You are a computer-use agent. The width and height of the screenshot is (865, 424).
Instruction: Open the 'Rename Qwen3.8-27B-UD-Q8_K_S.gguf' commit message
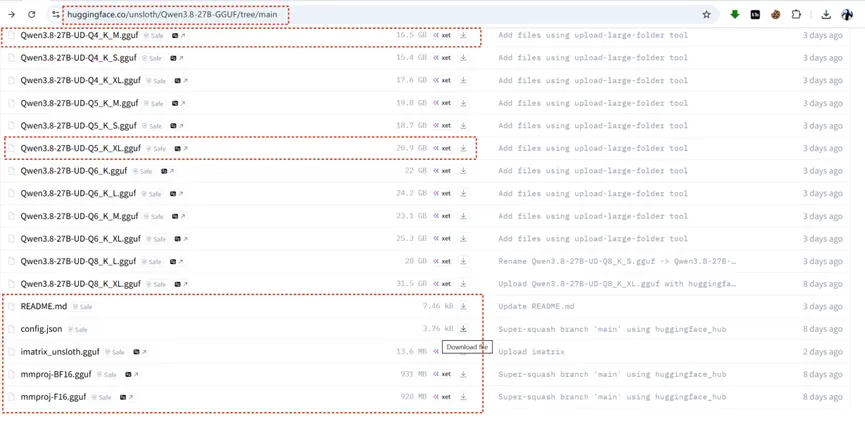pos(618,261)
